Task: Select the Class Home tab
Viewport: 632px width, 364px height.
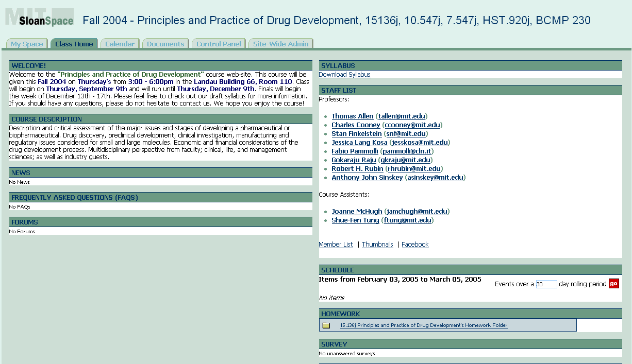Action: tap(74, 44)
